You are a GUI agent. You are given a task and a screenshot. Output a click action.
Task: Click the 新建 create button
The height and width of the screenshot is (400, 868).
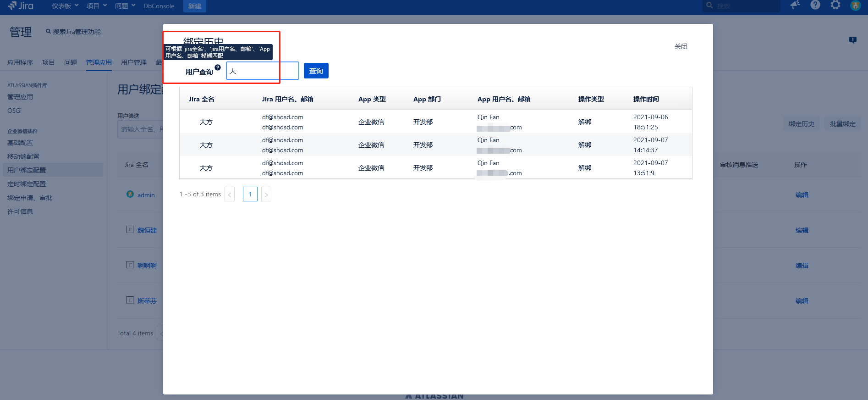(x=195, y=6)
